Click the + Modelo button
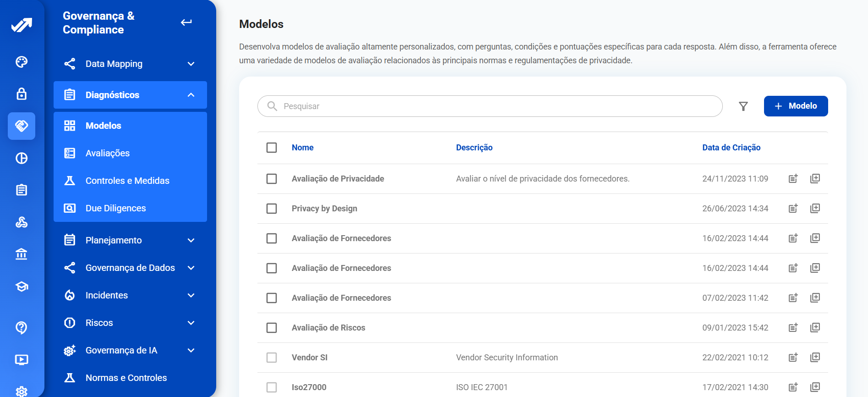This screenshot has height=397, width=868. click(796, 106)
